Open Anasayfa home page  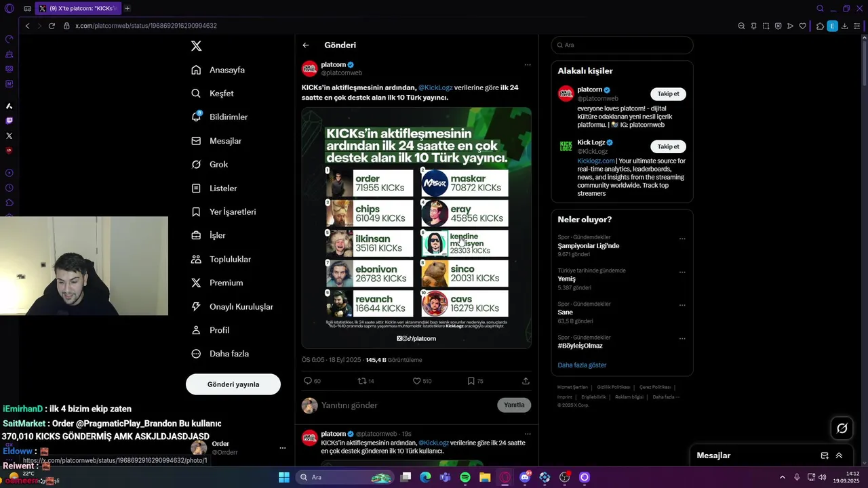tap(218, 70)
